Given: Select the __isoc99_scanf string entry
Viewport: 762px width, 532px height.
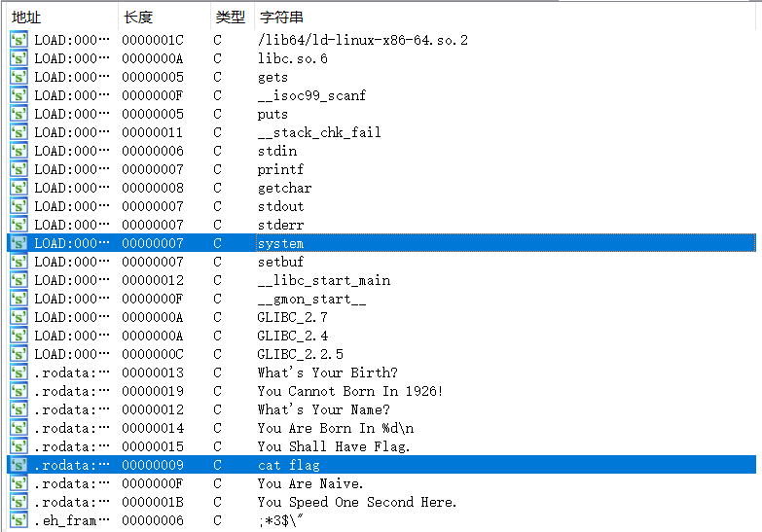Looking at the screenshot, I should (x=381, y=95).
